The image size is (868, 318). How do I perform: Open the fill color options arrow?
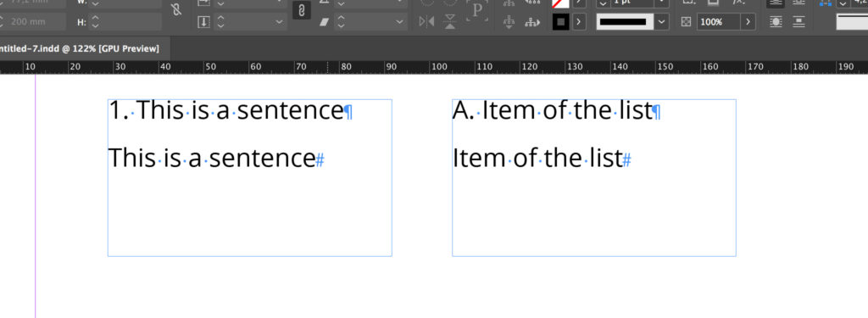[579, 3]
